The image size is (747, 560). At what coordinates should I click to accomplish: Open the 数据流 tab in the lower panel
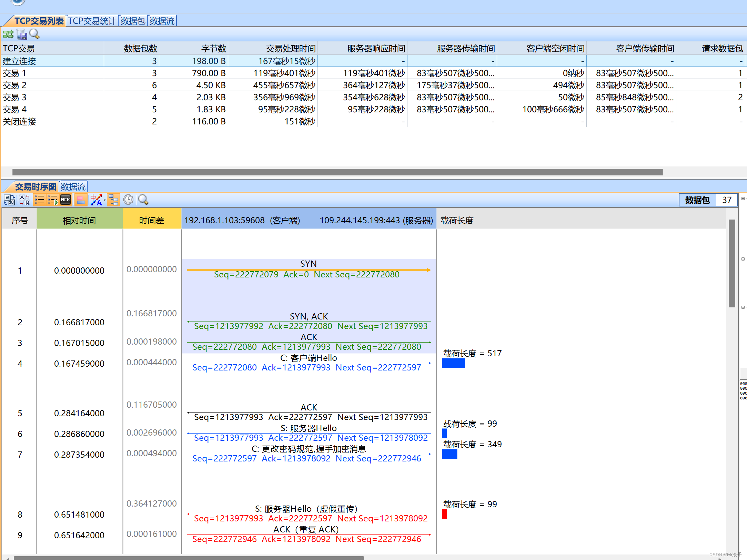pyautogui.click(x=73, y=187)
